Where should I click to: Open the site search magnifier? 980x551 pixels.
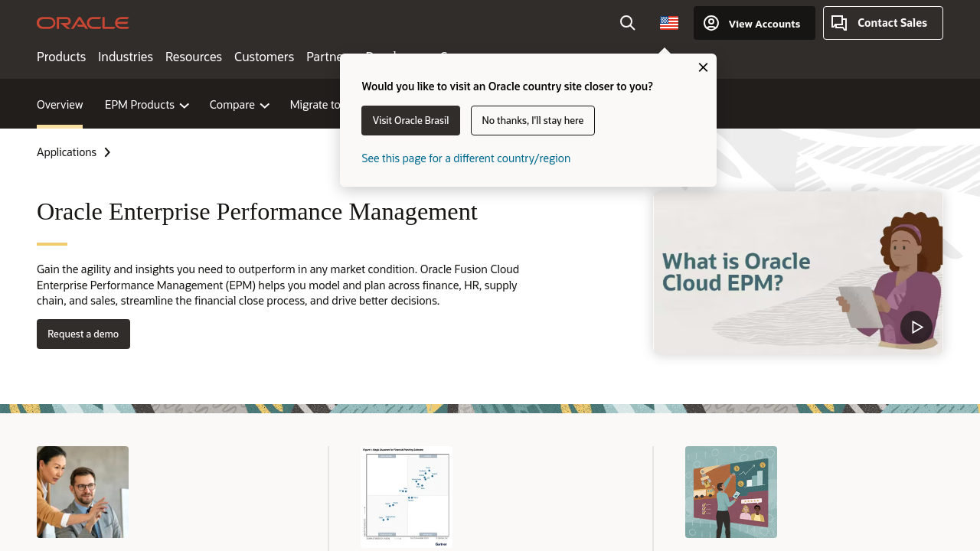coord(628,23)
